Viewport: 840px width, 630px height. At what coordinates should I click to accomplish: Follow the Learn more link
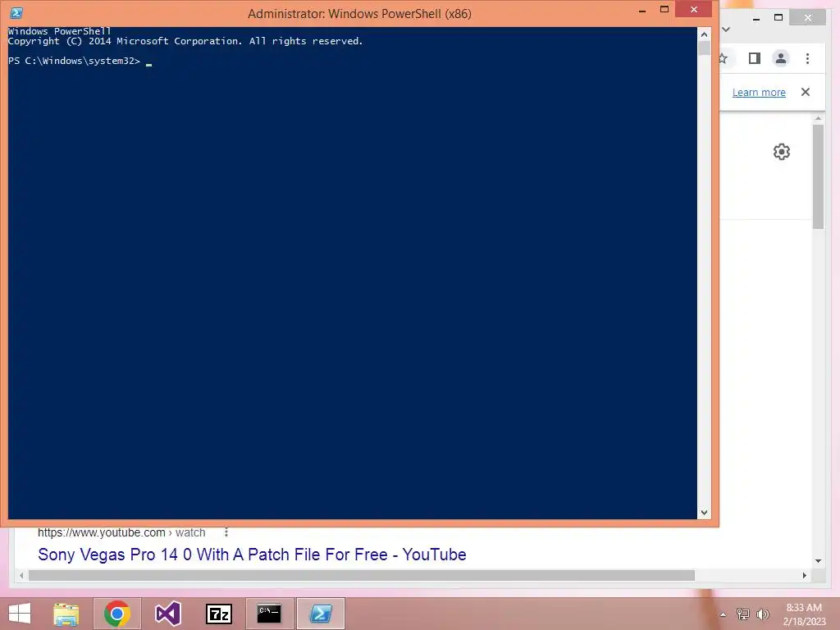(759, 92)
